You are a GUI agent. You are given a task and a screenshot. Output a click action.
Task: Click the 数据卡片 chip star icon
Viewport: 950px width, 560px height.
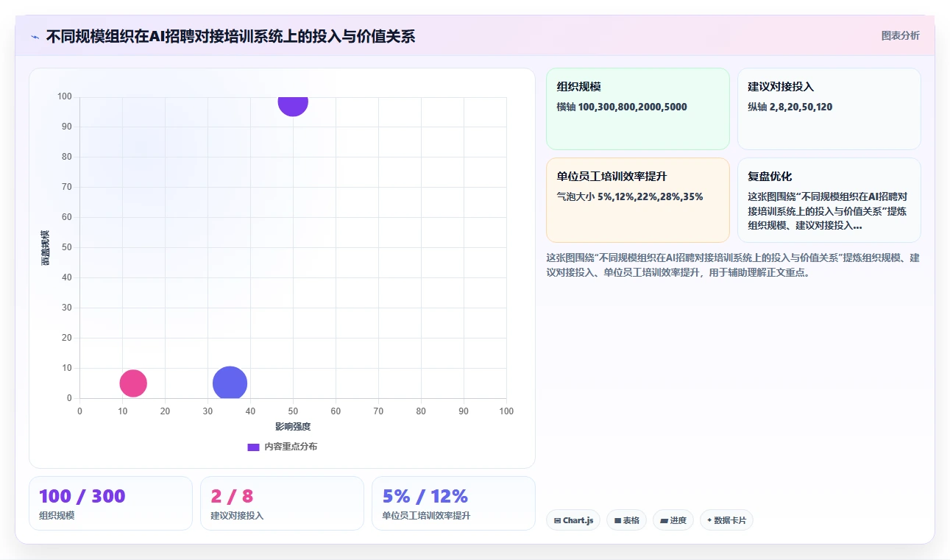tap(709, 520)
